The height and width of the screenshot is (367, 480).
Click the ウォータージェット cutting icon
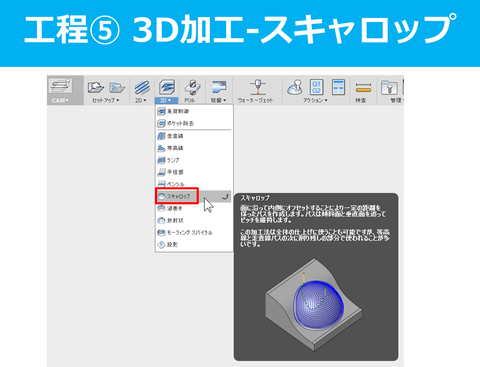(257, 88)
